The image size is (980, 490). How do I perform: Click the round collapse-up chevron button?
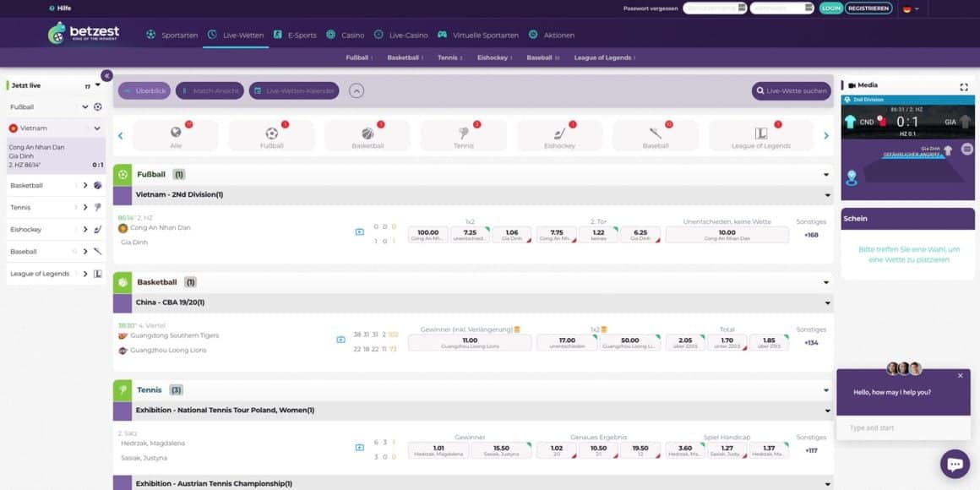pos(357,90)
